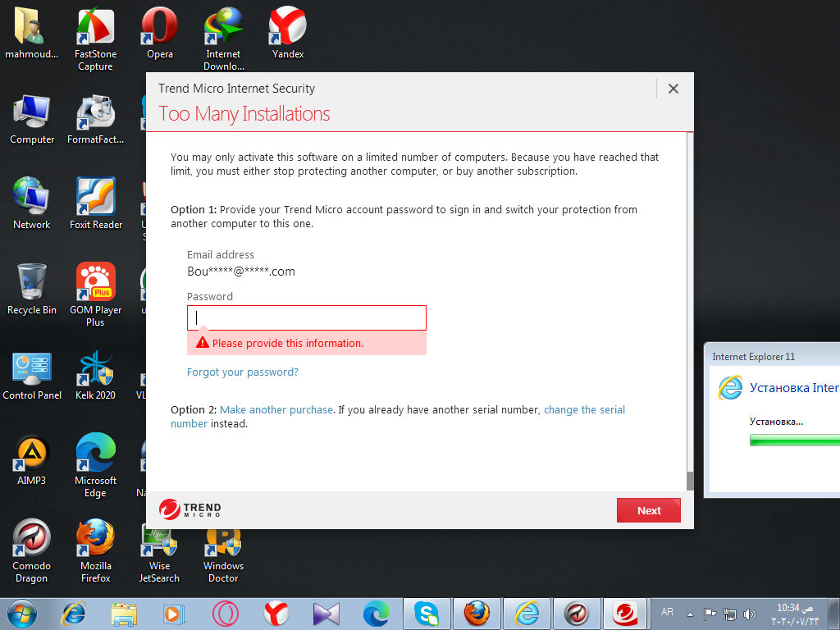
Task: Select the Internet Download Manager desktop icon
Action: pyautogui.click(x=223, y=39)
